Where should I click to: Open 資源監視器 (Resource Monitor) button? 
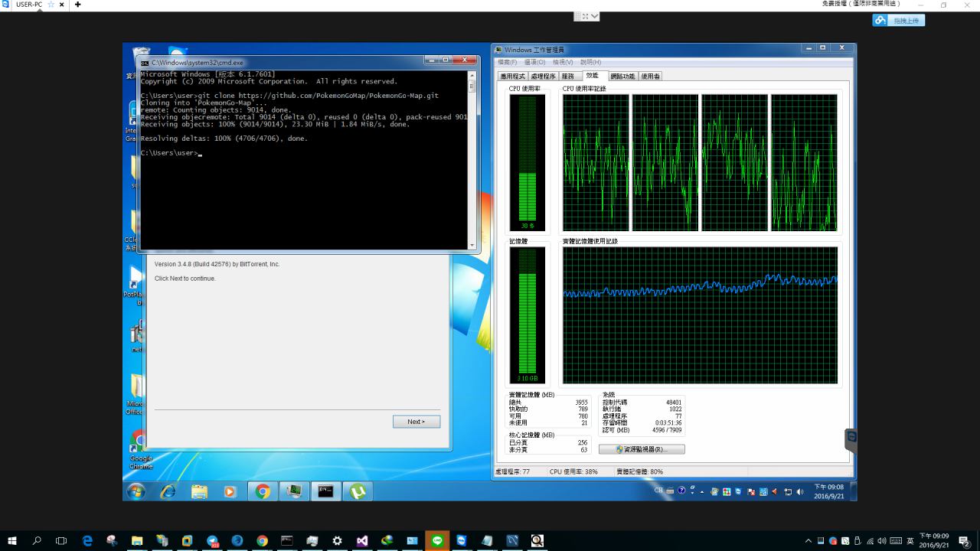pos(642,449)
